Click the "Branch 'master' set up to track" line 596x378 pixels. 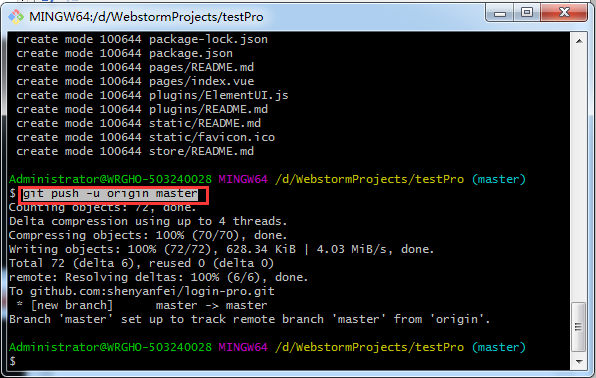[x=250, y=319]
